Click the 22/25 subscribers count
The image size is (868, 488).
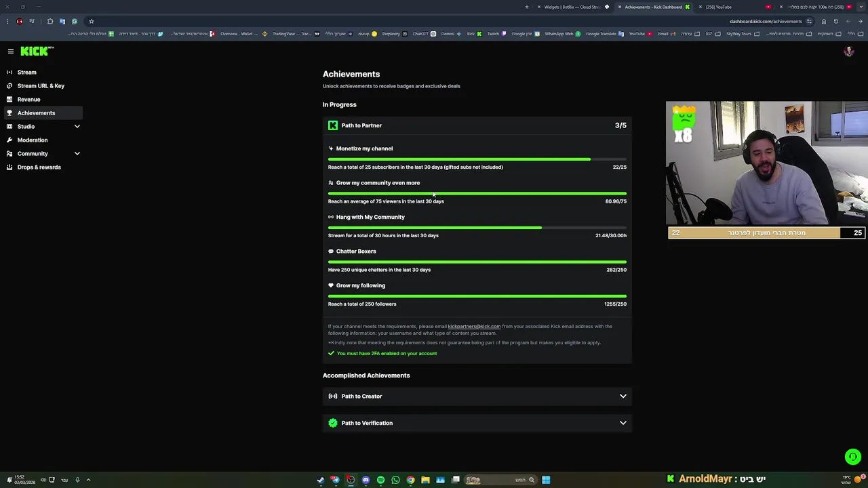619,167
